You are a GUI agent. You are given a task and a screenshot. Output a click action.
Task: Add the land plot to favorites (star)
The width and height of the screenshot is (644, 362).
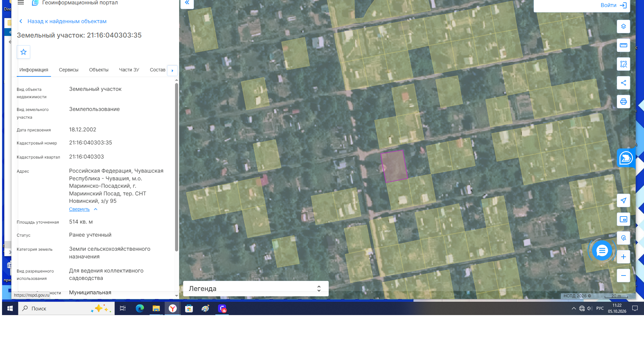coord(23,52)
